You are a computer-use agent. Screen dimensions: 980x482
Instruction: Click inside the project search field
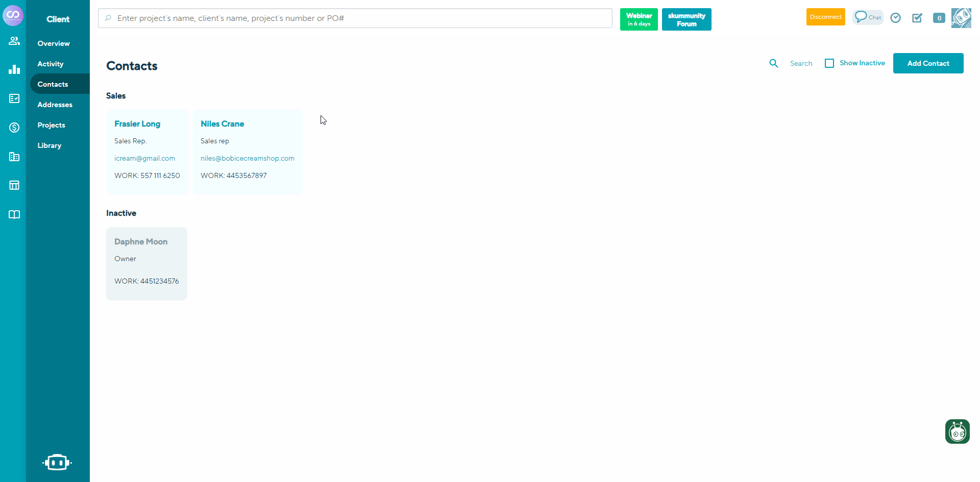355,18
